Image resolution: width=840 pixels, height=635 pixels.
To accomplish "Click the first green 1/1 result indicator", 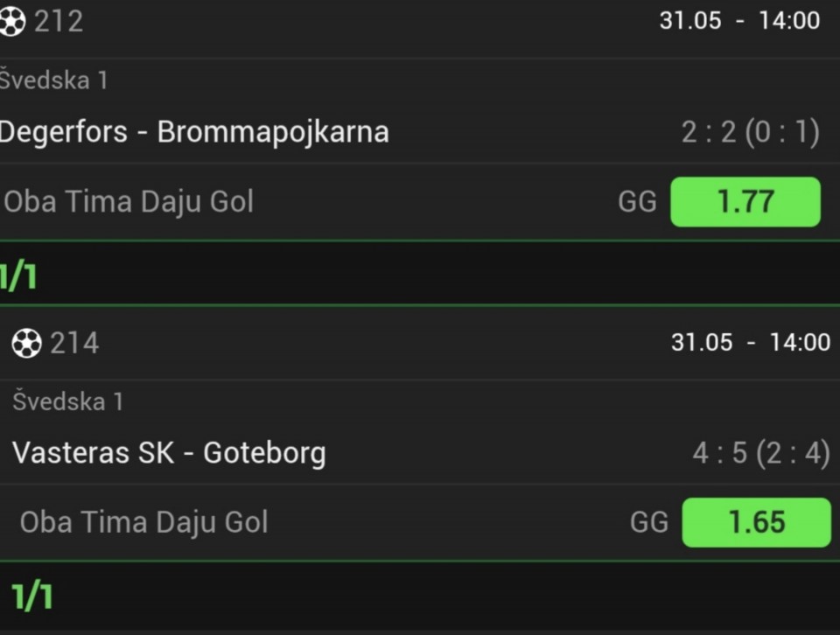I will [x=18, y=277].
